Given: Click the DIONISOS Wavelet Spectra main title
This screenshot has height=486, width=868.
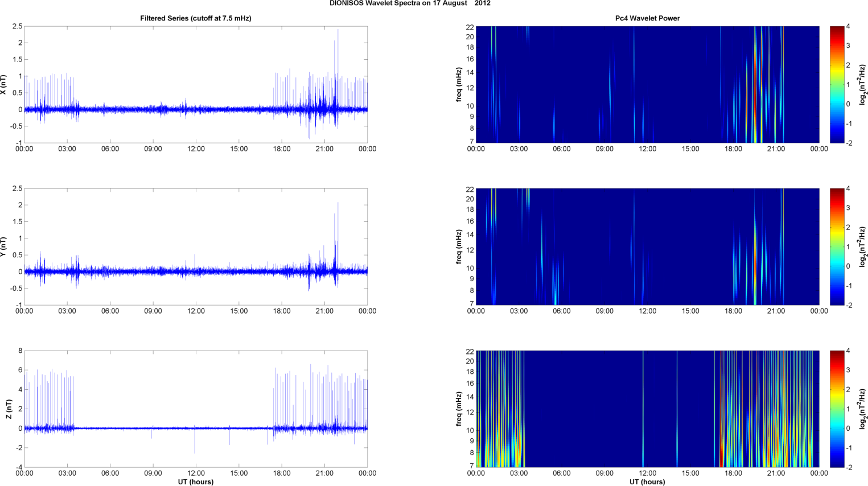Looking at the screenshot, I should (410, 3).
